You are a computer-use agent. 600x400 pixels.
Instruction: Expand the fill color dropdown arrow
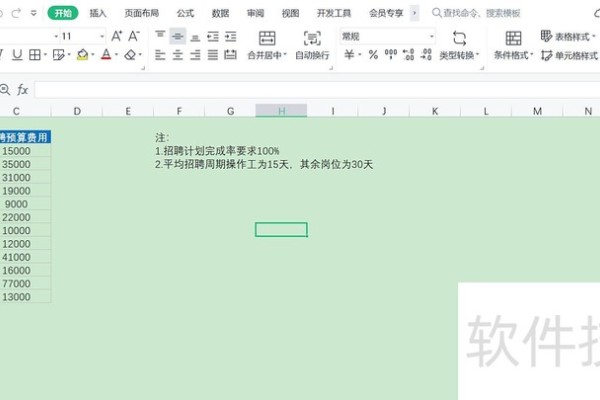[93, 55]
